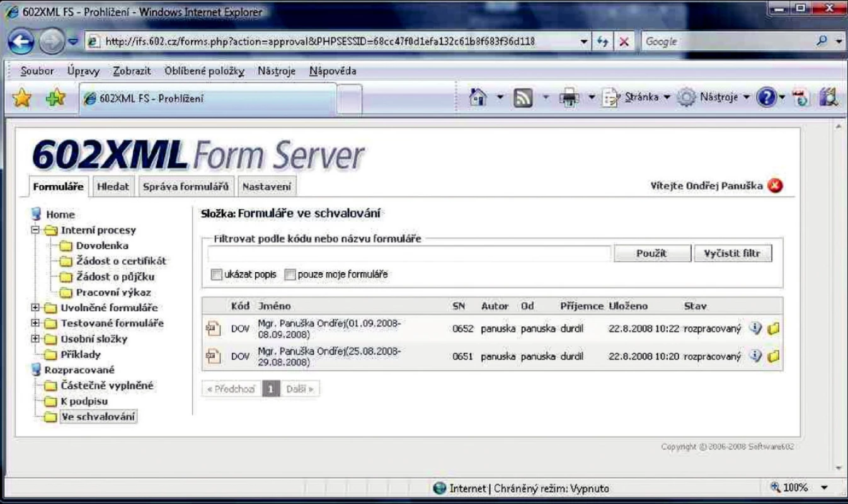Select the Pracovní výkaz folder

(x=113, y=292)
